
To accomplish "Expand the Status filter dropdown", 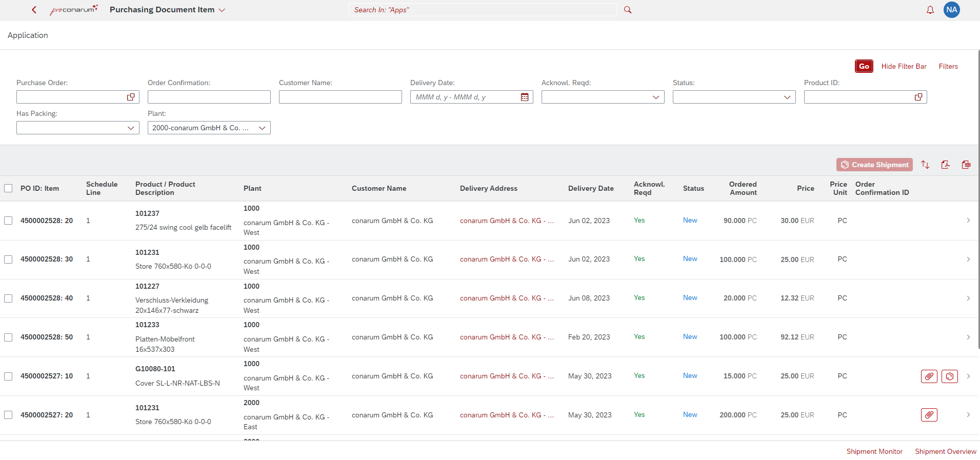I will [x=787, y=97].
